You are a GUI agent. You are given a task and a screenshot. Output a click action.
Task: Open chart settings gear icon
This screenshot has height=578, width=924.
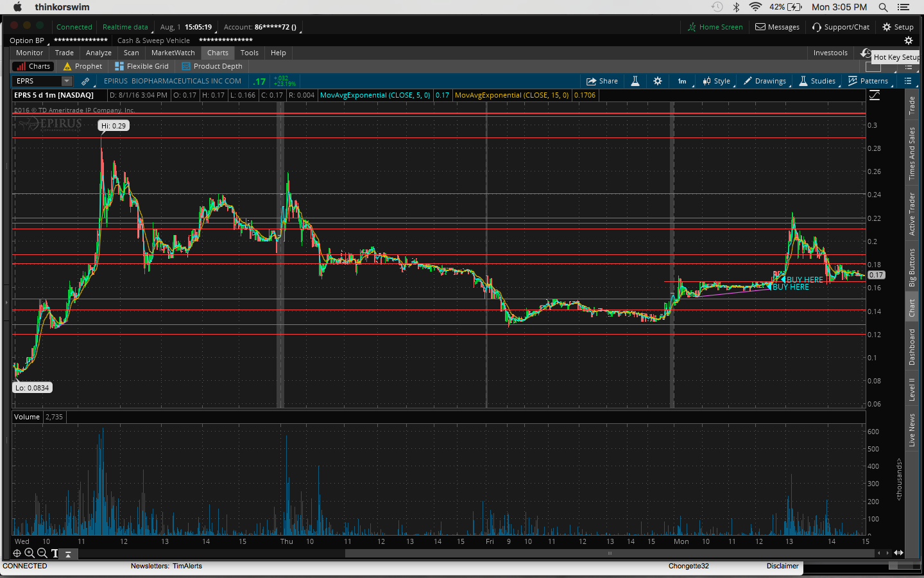coord(658,81)
